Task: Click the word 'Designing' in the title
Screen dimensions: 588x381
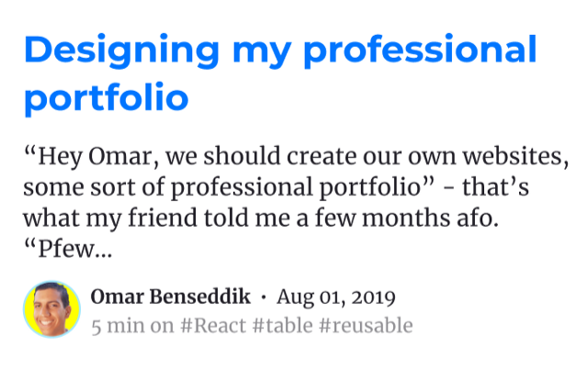Action: click(x=121, y=50)
